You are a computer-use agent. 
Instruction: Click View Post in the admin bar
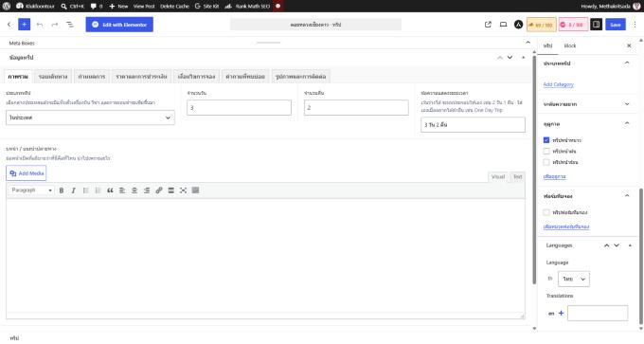pyautogui.click(x=144, y=7)
